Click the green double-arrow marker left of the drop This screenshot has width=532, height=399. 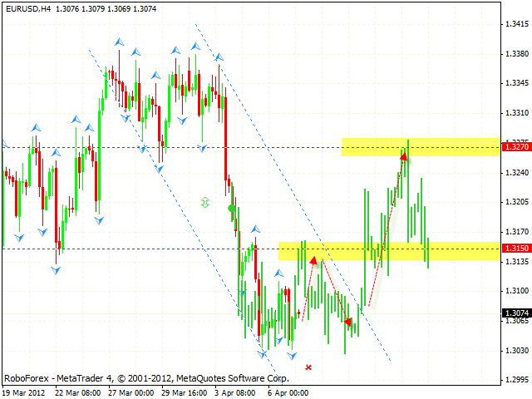tap(204, 201)
